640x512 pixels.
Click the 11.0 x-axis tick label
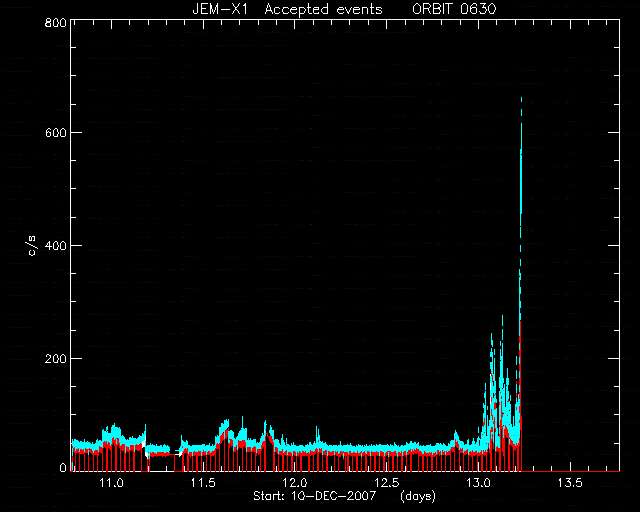111,483
